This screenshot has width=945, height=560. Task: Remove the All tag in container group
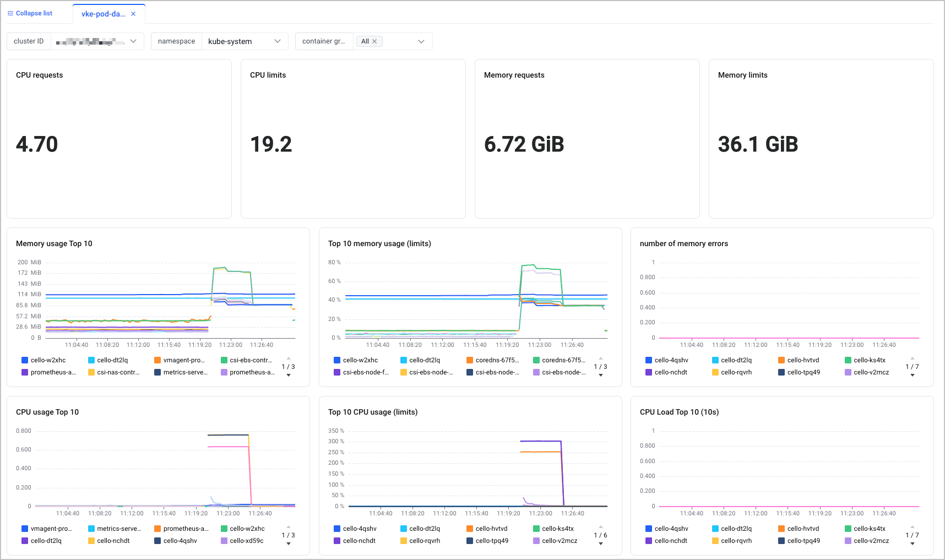pyautogui.click(x=374, y=41)
